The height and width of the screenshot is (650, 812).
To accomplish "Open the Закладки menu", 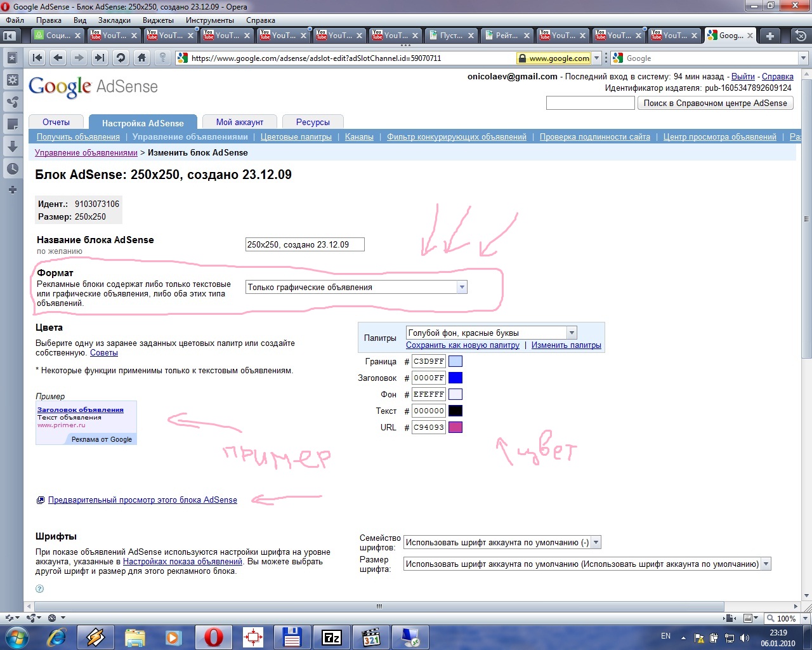I will pyautogui.click(x=114, y=20).
